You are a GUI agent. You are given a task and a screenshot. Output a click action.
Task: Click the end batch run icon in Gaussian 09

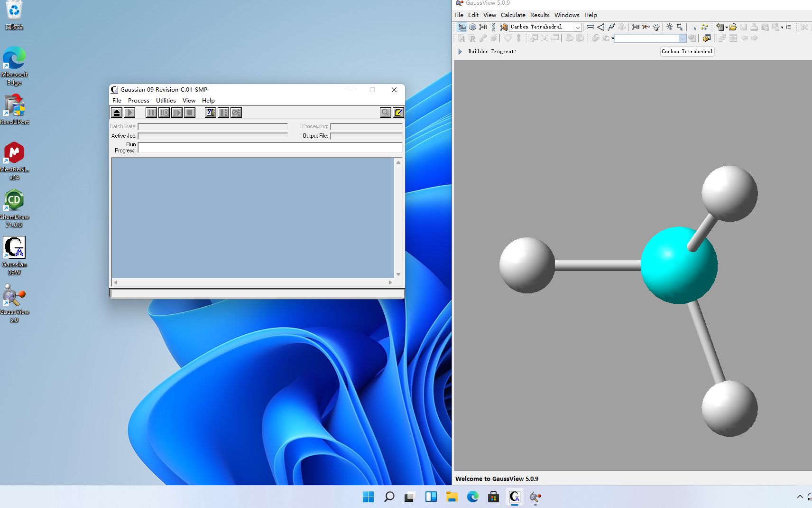(x=223, y=113)
